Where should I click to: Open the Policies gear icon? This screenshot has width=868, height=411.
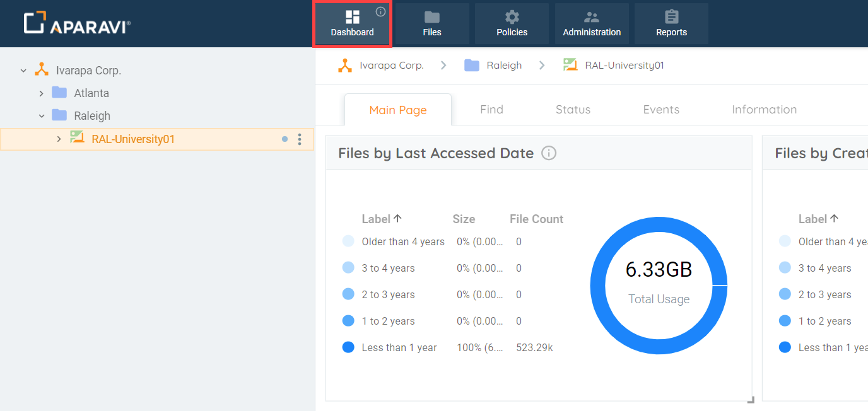511,18
